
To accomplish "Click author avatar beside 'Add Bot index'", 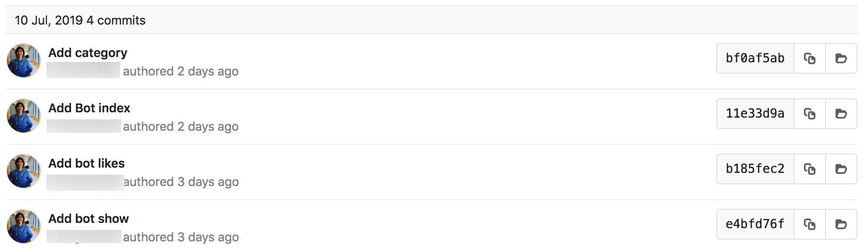I will click(x=24, y=116).
